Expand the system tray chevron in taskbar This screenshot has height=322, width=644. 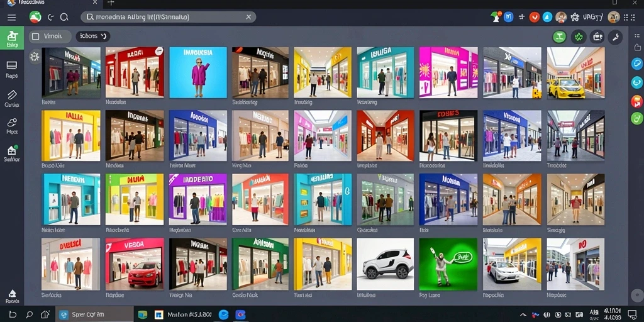[x=523, y=314]
